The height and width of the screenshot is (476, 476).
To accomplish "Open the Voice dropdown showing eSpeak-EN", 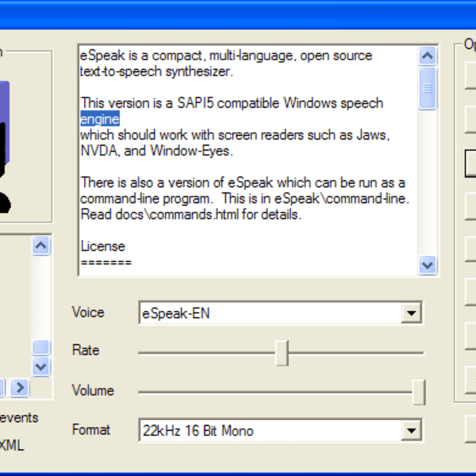I will tap(411, 313).
